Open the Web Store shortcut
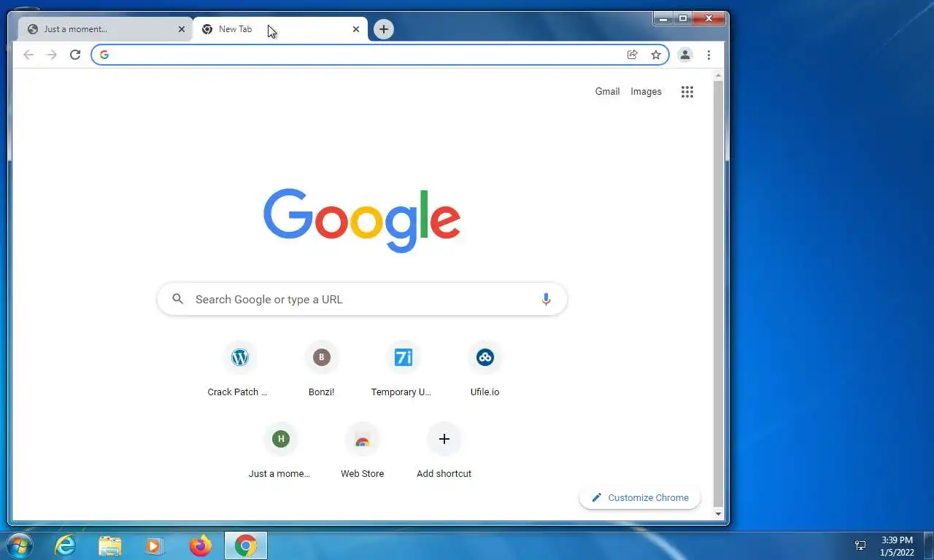Viewport: 934px width, 560px height. tap(362, 451)
